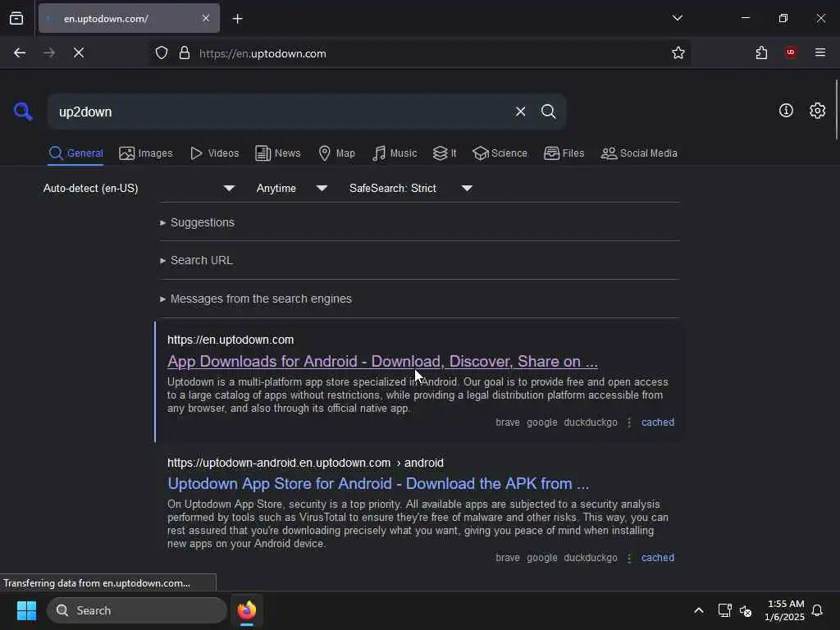Open options dots for first result
The image size is (840, 630).
629,422
